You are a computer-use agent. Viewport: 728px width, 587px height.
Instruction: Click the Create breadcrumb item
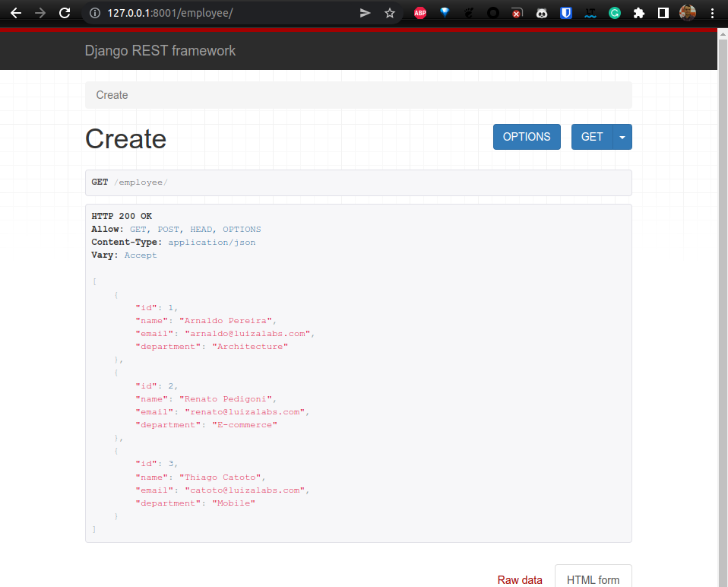(112, 95)
